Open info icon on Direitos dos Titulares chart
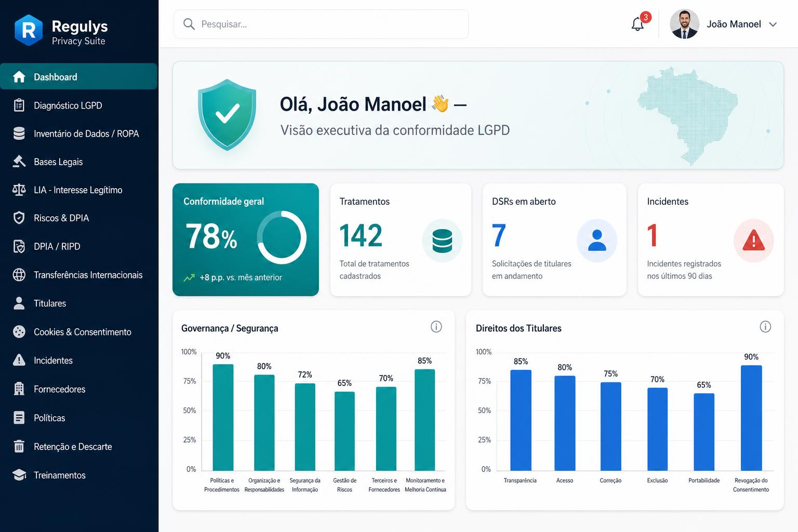The image size is (798, 532). [x=765, y=327]
